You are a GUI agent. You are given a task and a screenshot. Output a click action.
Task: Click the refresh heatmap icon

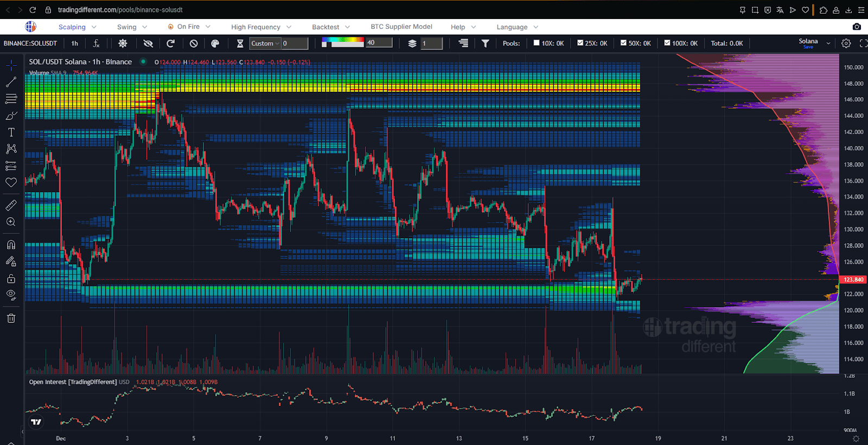(170, 43)
